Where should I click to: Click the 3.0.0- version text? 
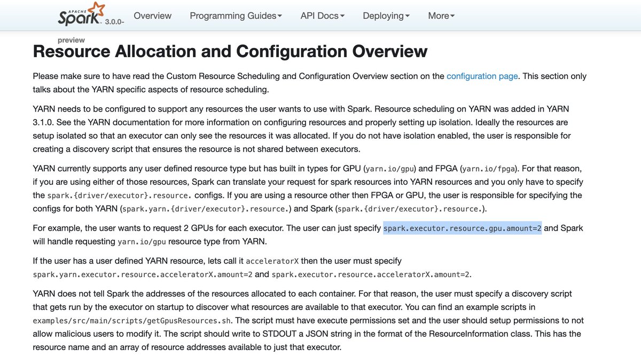tap(115, 22)
